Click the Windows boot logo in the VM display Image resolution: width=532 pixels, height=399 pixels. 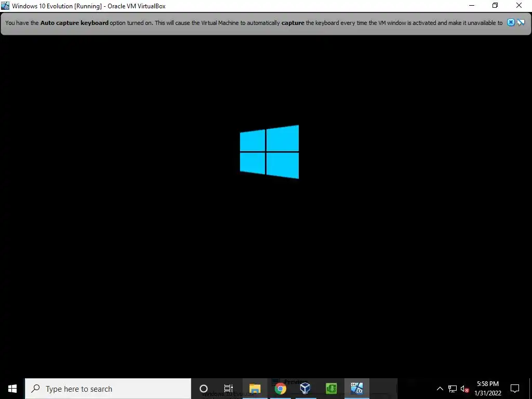pyautogui.click(x=270, y=152)
